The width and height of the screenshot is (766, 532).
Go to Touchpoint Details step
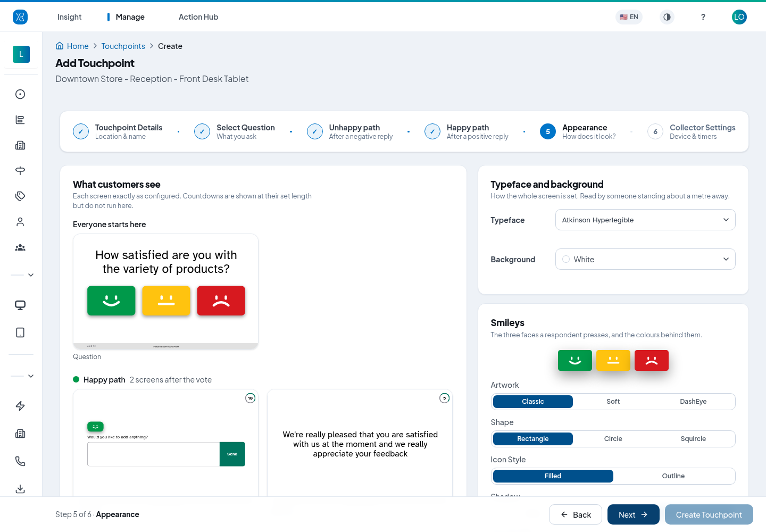(x=118, y=131)
